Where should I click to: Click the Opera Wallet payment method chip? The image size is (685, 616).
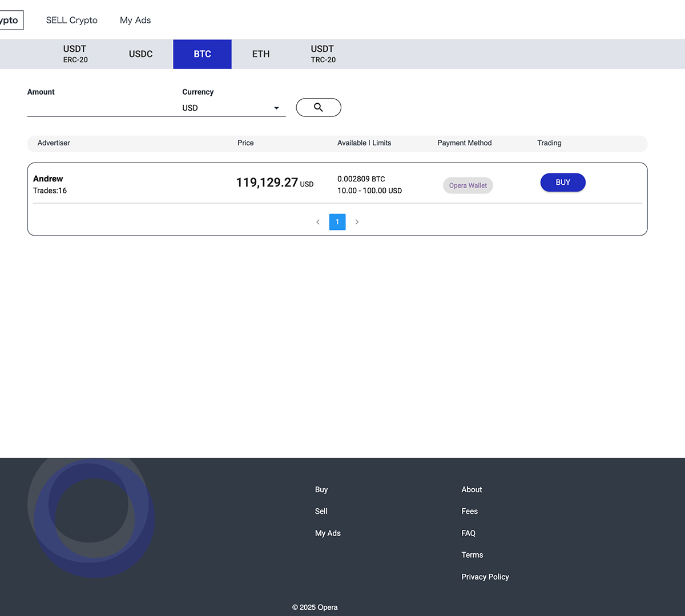(468, 185)
